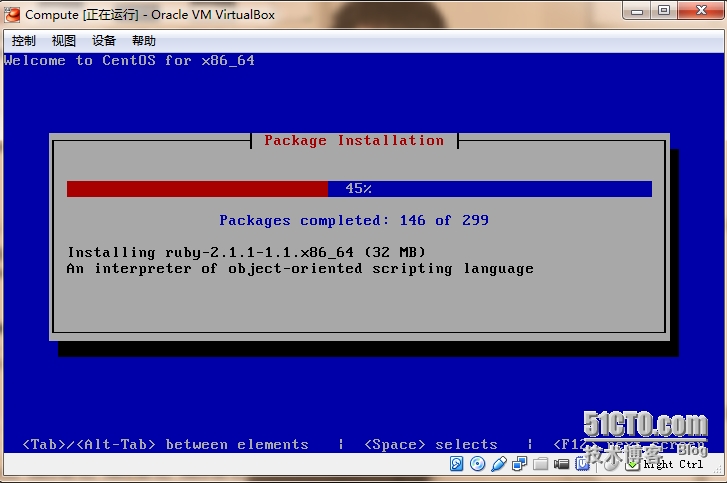Click the network adapters status icon
This screenshot has height=483, width=727.
(x=520, y=464)
